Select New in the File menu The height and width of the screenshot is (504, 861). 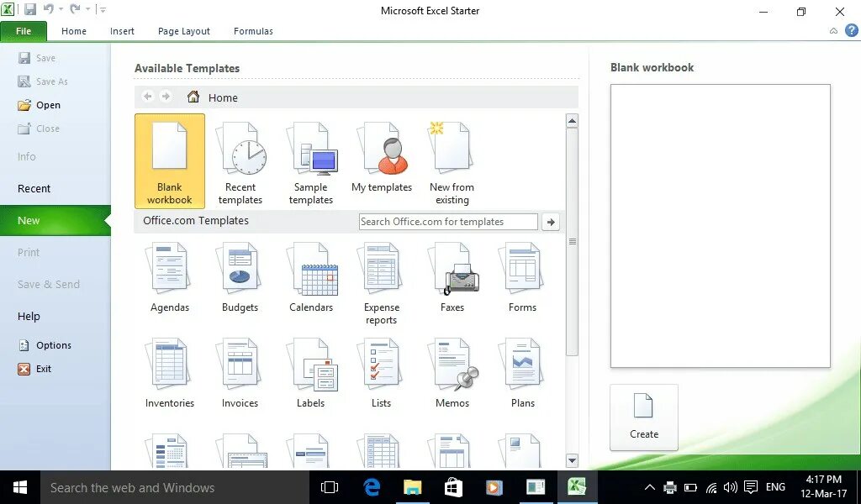point(55,220)
